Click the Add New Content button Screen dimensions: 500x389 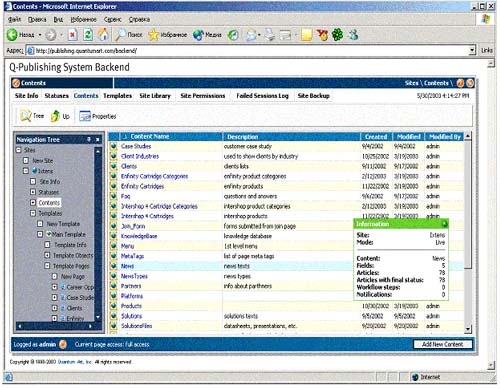(443, 344)
